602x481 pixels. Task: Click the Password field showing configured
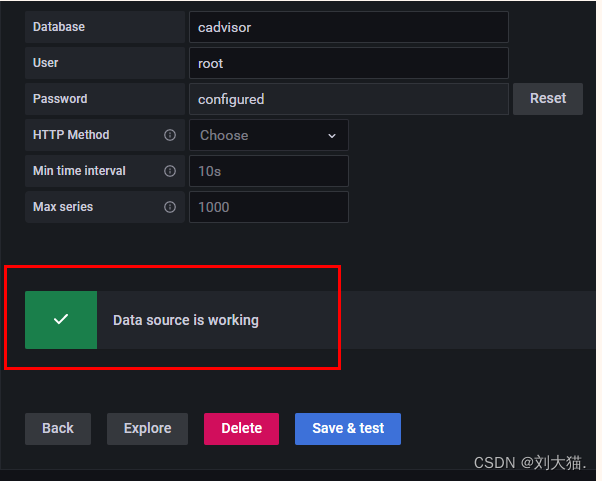pyautogui.click(x=349, y=99)
